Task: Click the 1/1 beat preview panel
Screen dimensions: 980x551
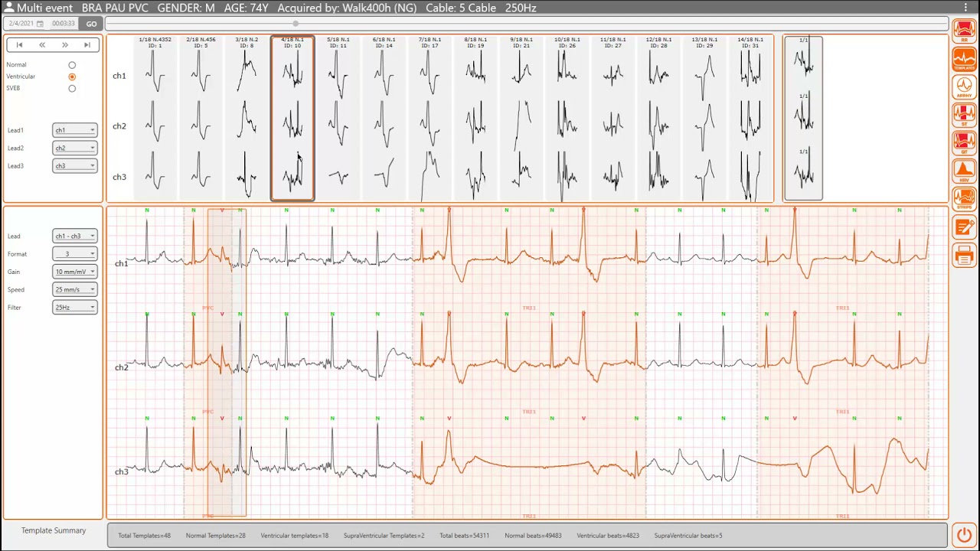Action: (x=804, y=119)
